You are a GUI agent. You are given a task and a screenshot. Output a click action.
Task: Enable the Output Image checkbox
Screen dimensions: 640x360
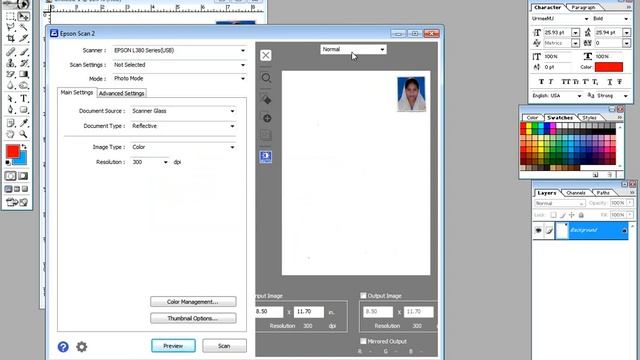[363, 295]
